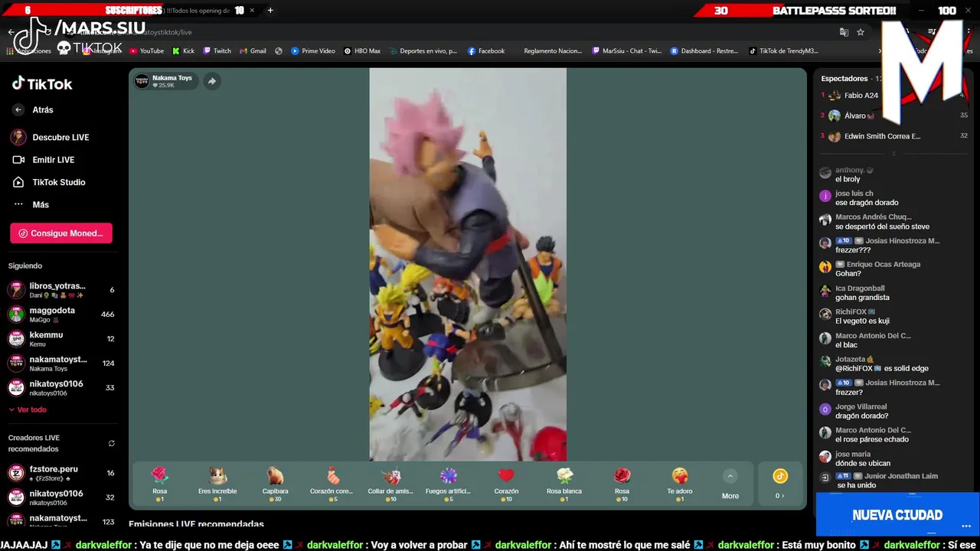The height and width of the screenshot is (551, 980).
Task: Send the Fuegos artificiales gift
Action: 448,484
